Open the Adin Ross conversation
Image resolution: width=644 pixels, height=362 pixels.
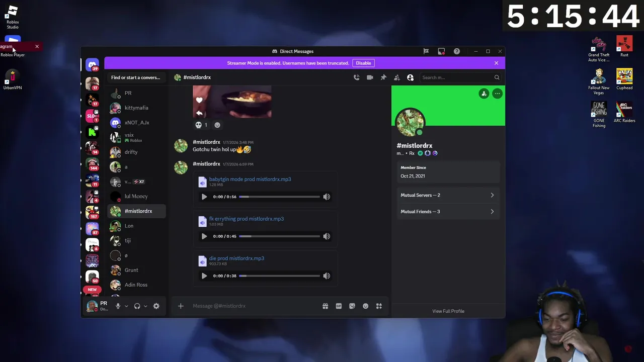tap(136, 285)
